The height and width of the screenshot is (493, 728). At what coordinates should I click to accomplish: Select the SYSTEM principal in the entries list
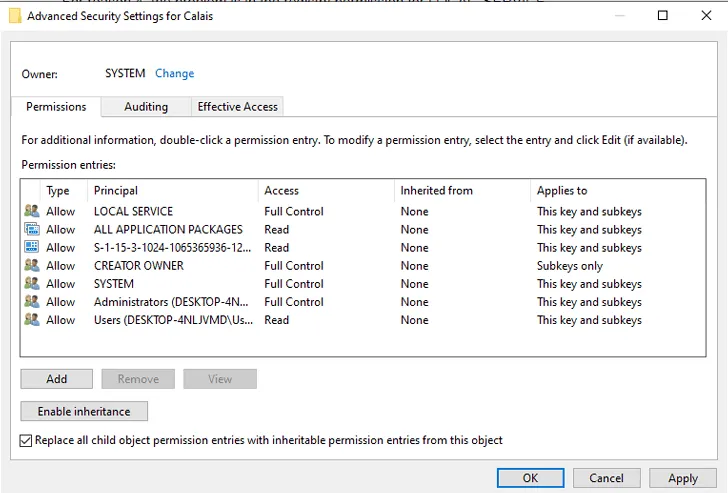[114, 284]
